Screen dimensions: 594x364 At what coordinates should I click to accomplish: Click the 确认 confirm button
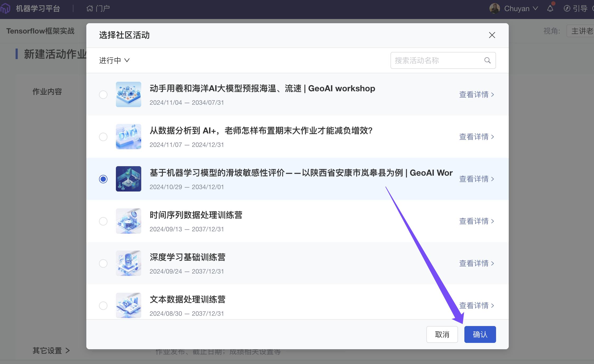(x=480, y=334)
